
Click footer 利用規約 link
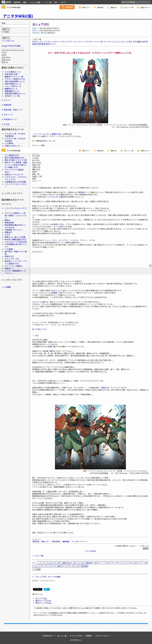tap(89, 636)
